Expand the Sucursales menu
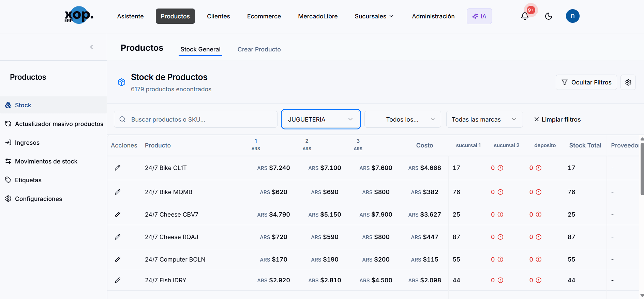644x299 pixels. (x=374, y=16)
